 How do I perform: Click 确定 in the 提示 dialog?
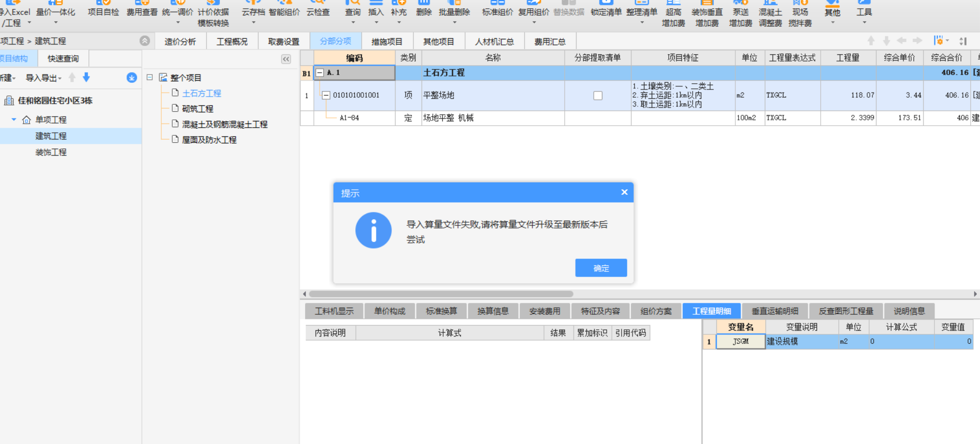[x=601, y=268]
